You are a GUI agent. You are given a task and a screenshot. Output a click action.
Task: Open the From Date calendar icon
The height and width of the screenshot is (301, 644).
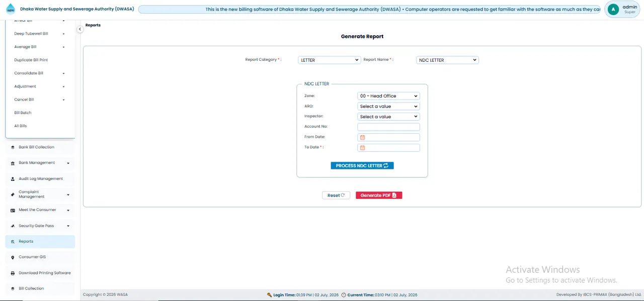click(362, 137)
